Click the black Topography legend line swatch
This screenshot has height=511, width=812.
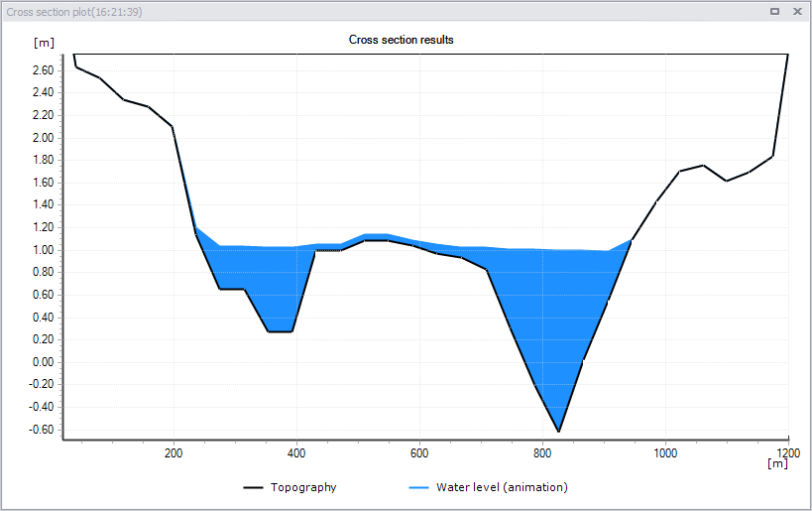[x=253, y=487]
